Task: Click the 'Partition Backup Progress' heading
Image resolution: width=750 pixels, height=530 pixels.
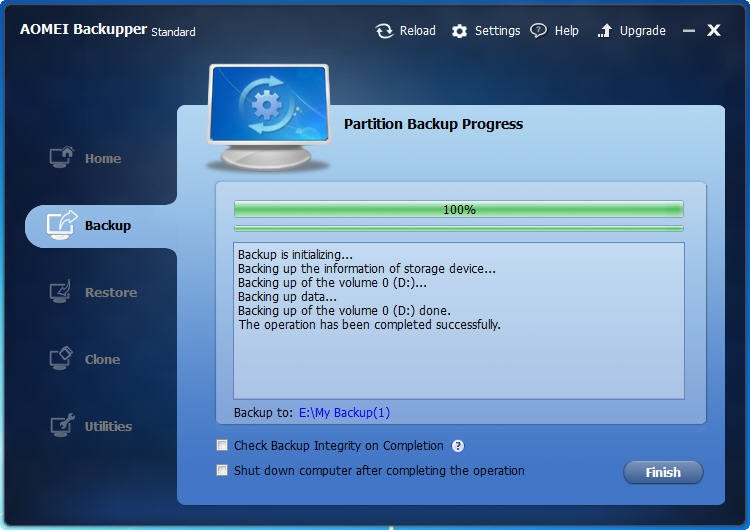Action: (433, 124)
